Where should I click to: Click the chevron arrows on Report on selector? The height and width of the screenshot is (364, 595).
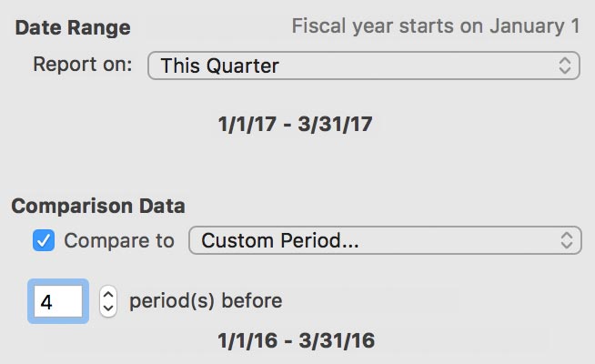point(565,66)
